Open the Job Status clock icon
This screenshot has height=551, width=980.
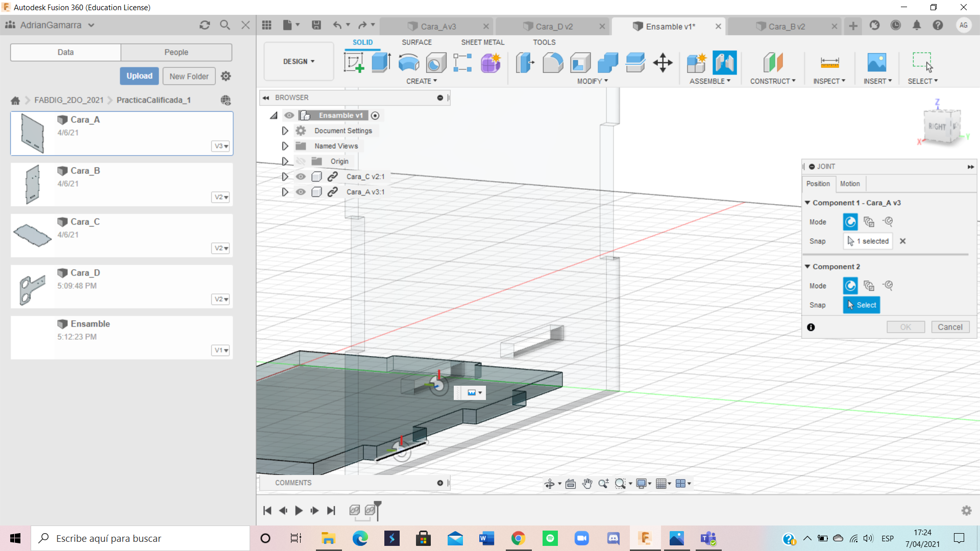coord(896,25)
